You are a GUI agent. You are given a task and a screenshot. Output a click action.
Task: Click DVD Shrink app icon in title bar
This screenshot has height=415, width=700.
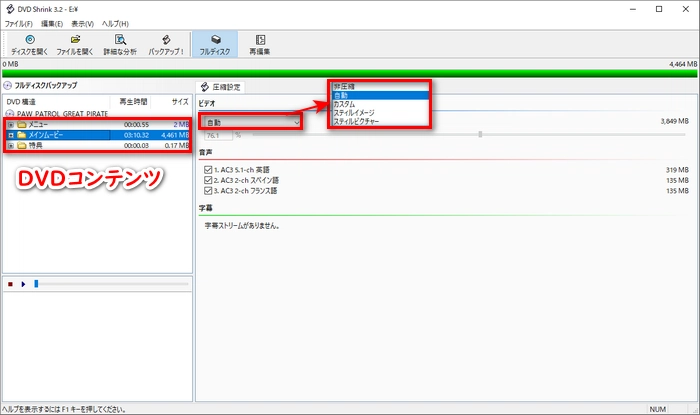(x=10, y=9)
